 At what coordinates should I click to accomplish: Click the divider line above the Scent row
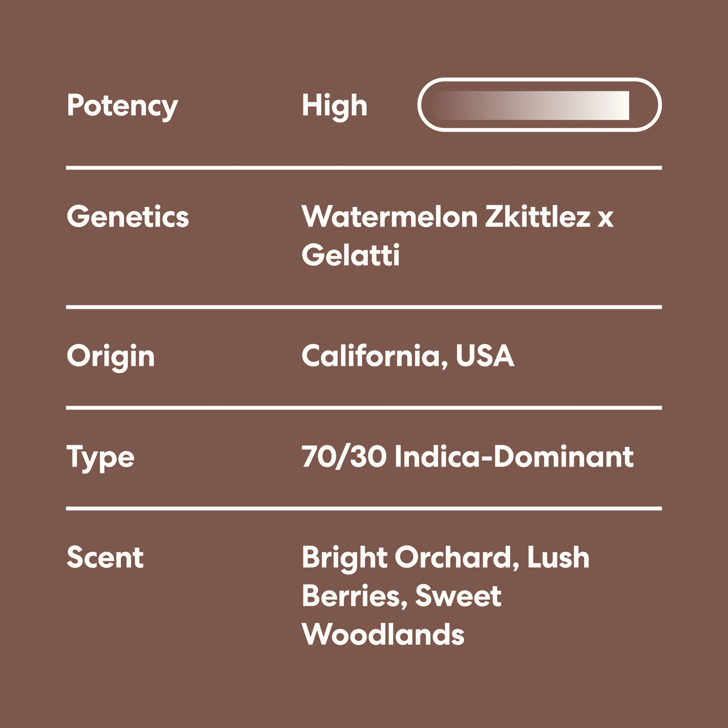tap(364, 508)
